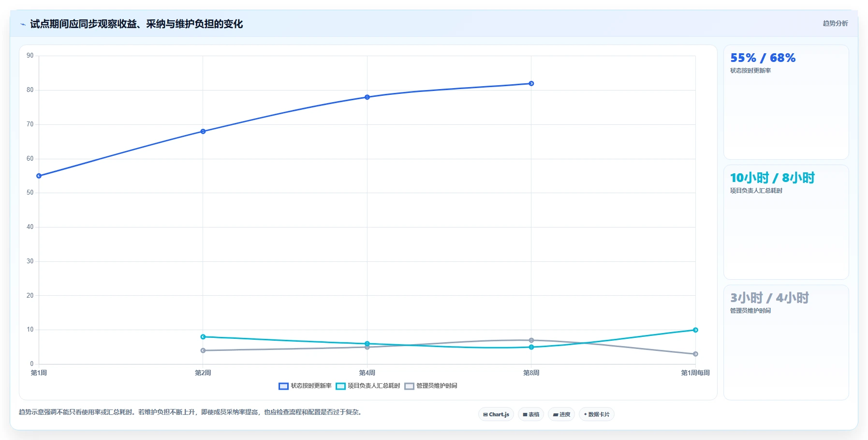Click the 进度 tag
Screen dimensions: 868x440
561,414
